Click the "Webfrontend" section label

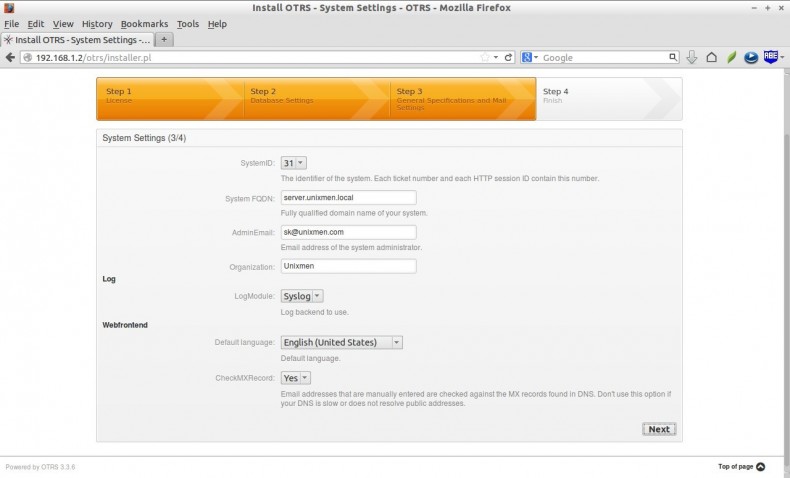click(125, 325)
